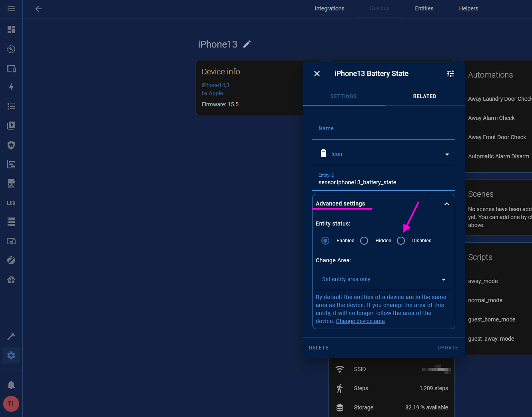Open notifications bell icon
The height and width of the screenshot is (417, 532).
point(11,385)
